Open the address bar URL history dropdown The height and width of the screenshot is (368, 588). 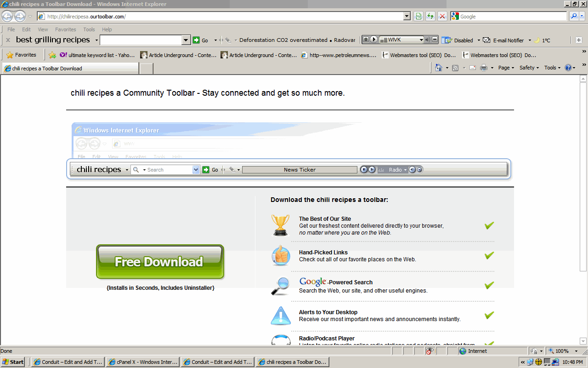[x=407, y=17]
